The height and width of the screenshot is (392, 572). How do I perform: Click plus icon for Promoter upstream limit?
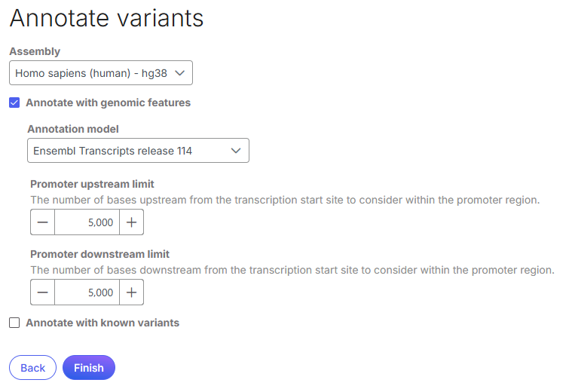(131, 222)
